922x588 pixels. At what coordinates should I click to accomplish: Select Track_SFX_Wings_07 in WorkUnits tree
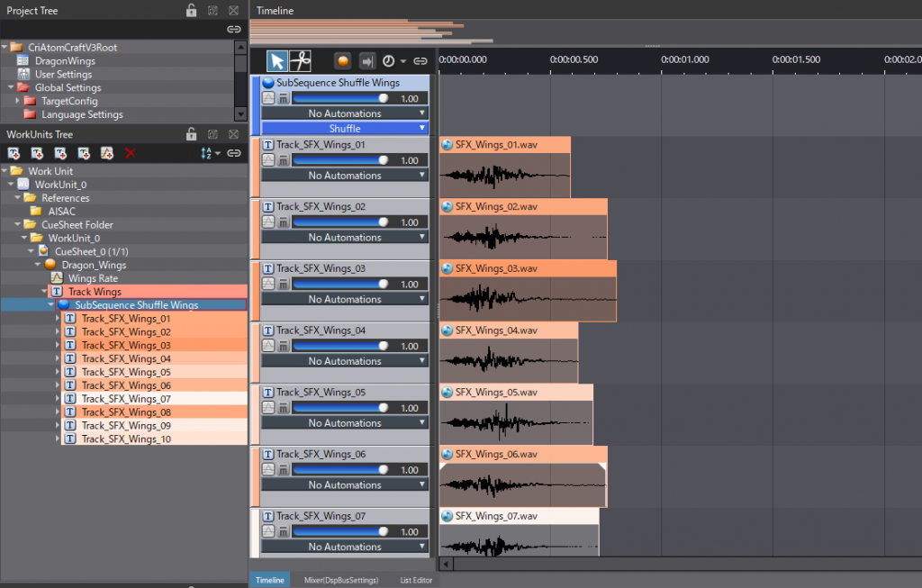pyautogui.click(x=125, y=399)
